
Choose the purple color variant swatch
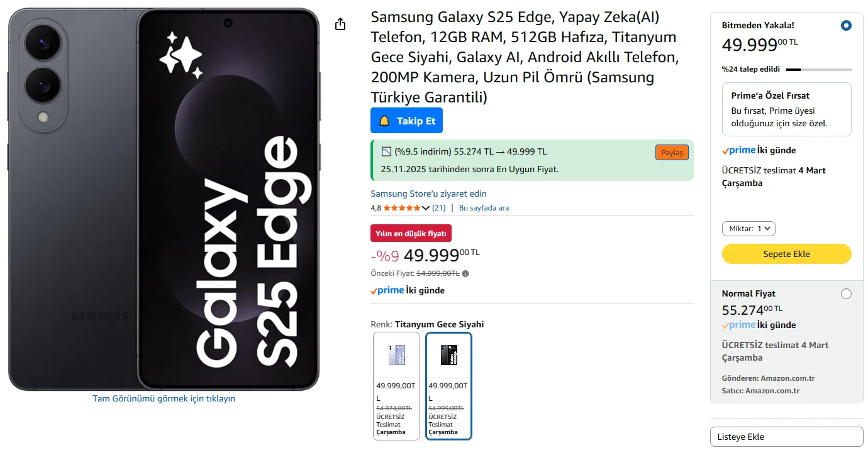pos(396,386)
